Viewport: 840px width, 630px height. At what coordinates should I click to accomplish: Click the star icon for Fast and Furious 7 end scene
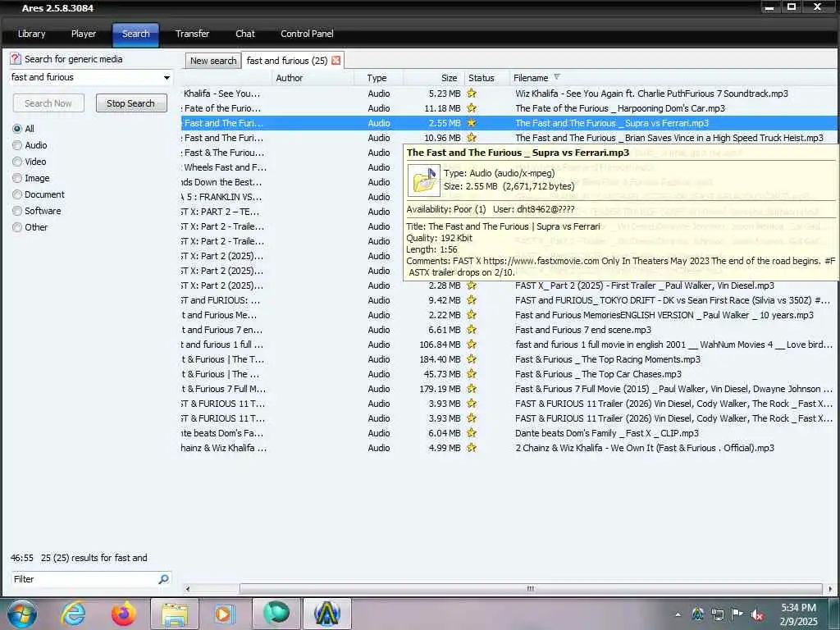(x=472, y=330)
